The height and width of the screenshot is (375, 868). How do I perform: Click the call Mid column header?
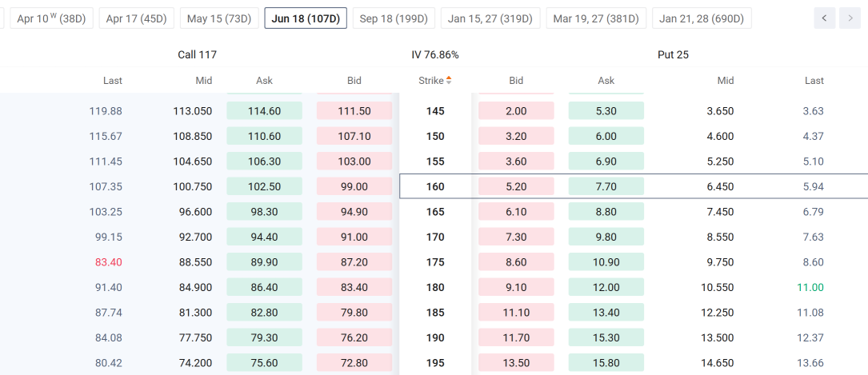click(204, 81)
